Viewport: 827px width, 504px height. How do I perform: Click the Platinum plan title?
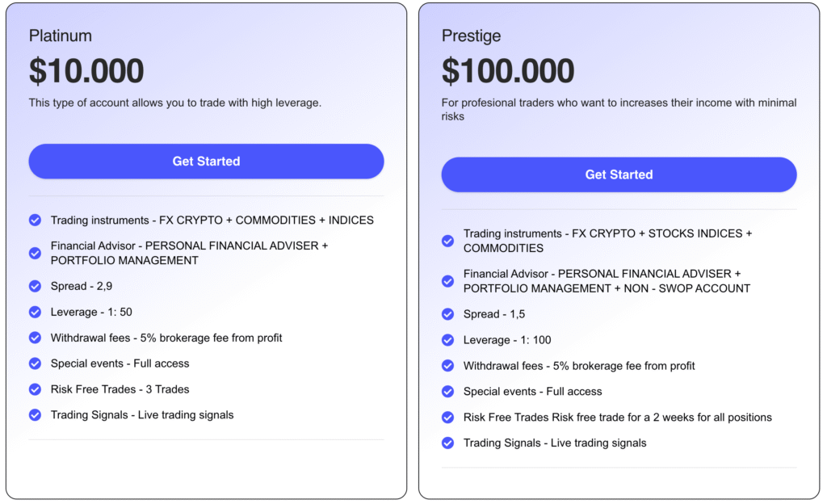click(x=61, y=36)
